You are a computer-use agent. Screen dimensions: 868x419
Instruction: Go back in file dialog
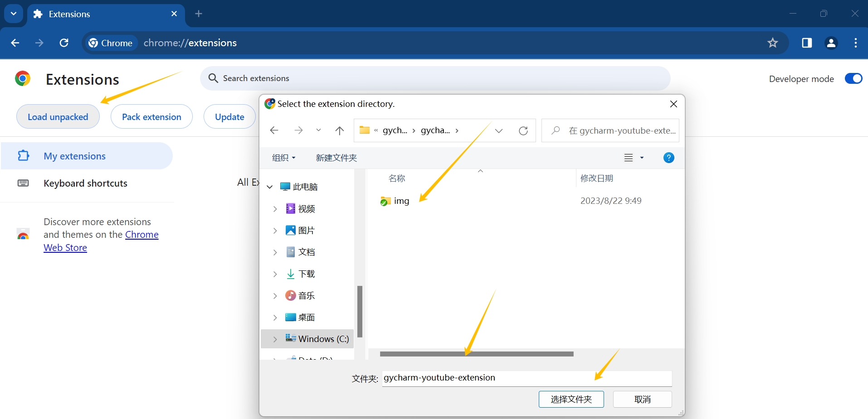pos(274,130)
